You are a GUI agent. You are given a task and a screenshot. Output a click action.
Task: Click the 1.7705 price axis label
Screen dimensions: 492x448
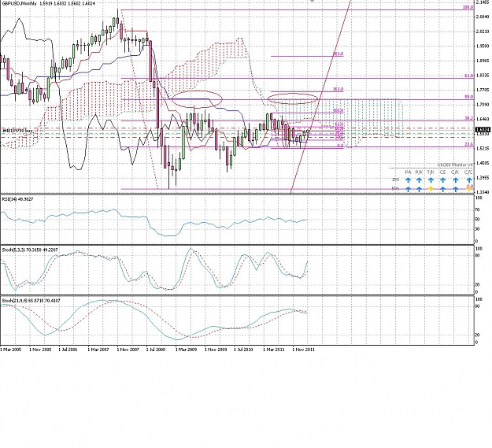(x=483, y=90)
